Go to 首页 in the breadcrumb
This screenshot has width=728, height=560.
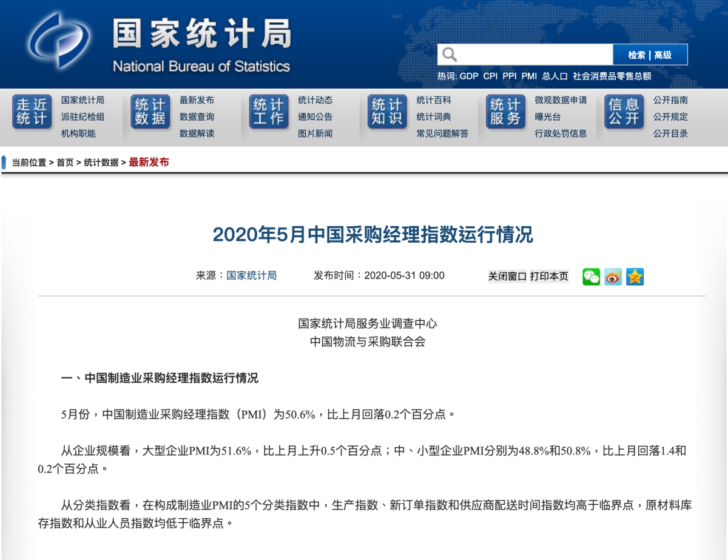pos(65,163)
